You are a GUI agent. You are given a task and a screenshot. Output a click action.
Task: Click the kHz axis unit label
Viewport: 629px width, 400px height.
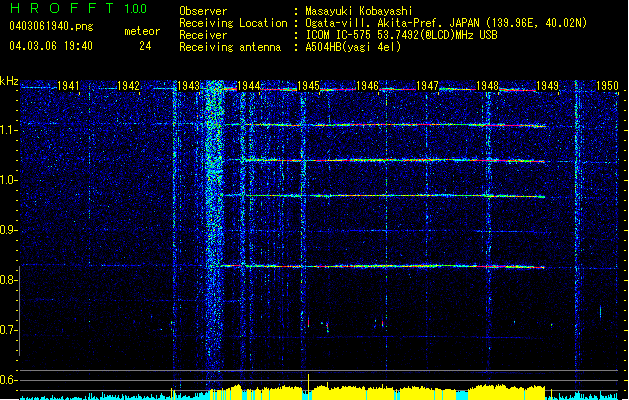pos(9,81)
